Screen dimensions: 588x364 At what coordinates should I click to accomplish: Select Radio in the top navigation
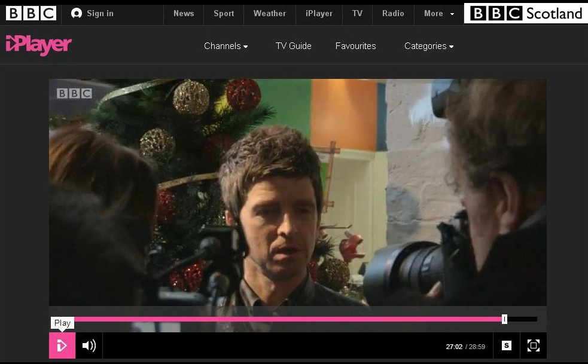[x=393, y=13]
